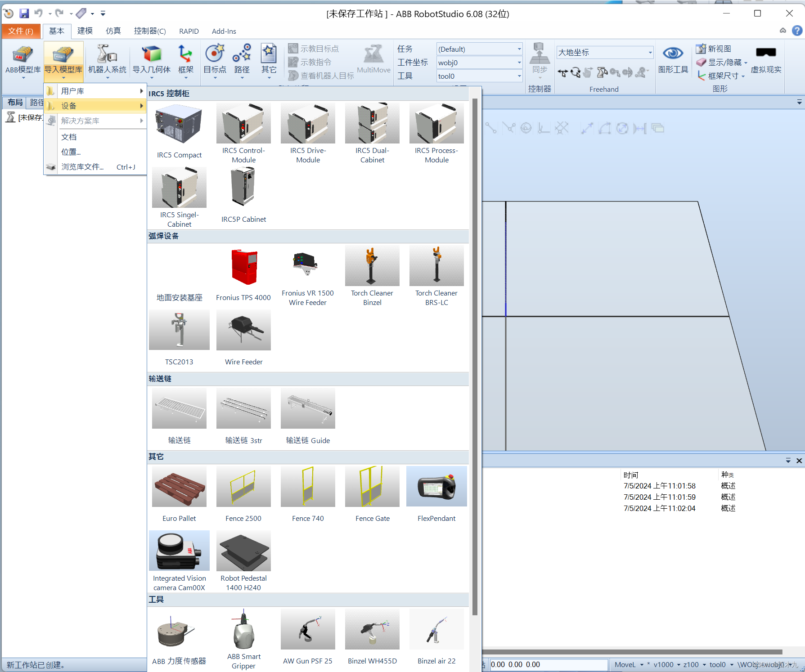Close the output panel with X
This screenshot has width=805, height=672.
[799, 461]
